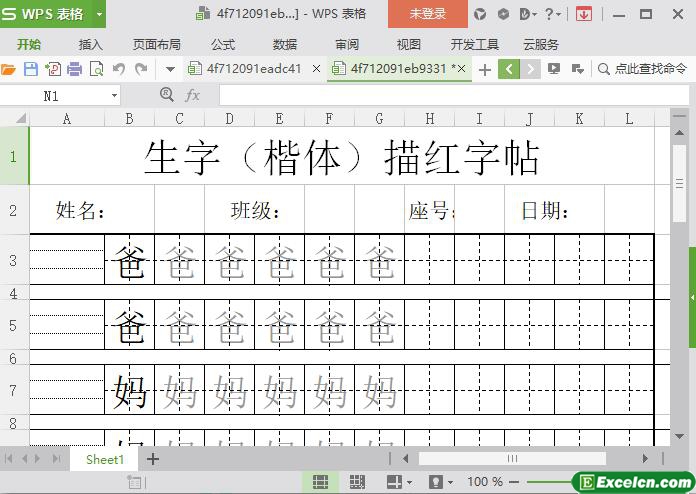Click the export to PDF icon
The width and height of the screenshot is (696, 494).
click(x=53, y=69)
